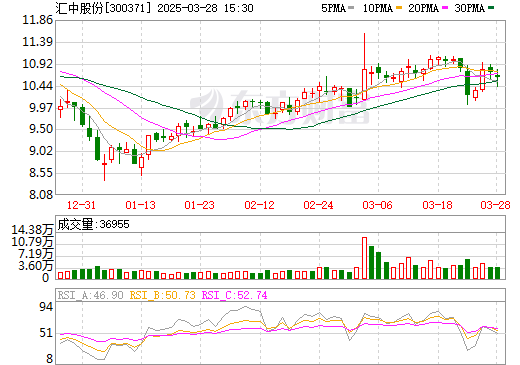Click the magenta 20PMA legend swatch
This screenshot has height=365, width=520.
pos(445,8)
